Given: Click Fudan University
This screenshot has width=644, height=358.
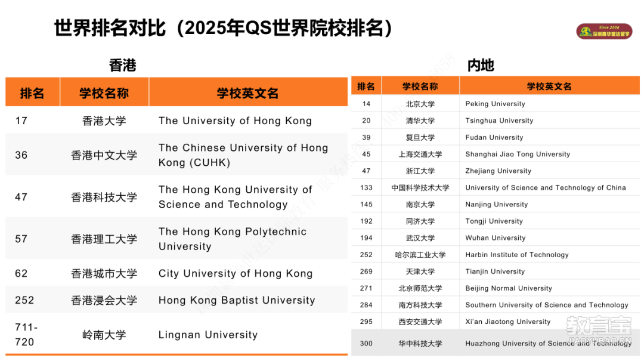Looking at the screenshot, I should [x=494, y=137].
